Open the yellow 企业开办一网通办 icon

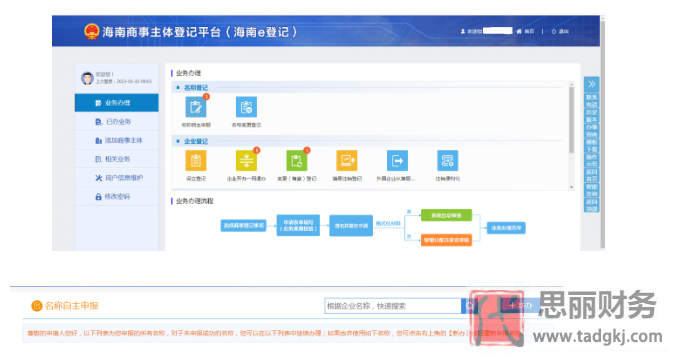pyautogui.click(x=246, y=161)
